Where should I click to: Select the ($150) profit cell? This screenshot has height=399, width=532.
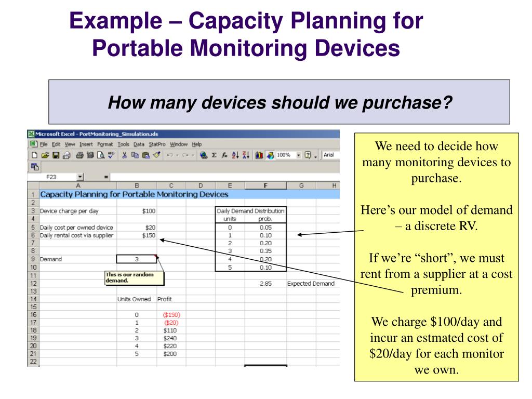point(171,315)
